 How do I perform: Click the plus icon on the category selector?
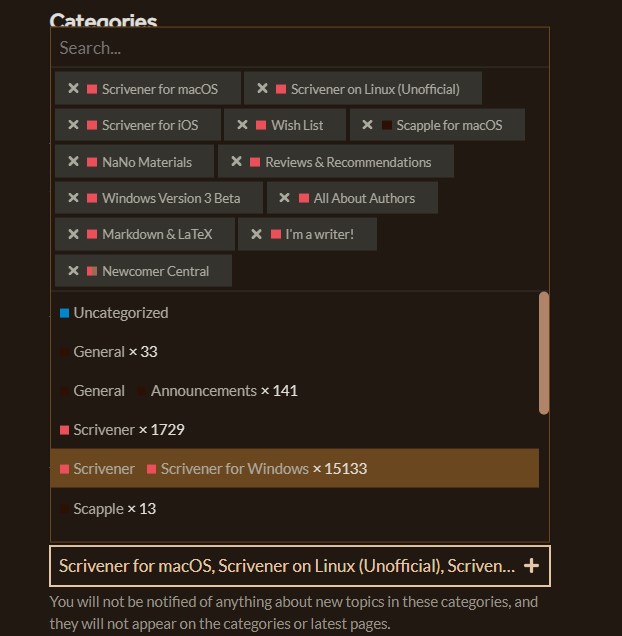pos(531,565)
